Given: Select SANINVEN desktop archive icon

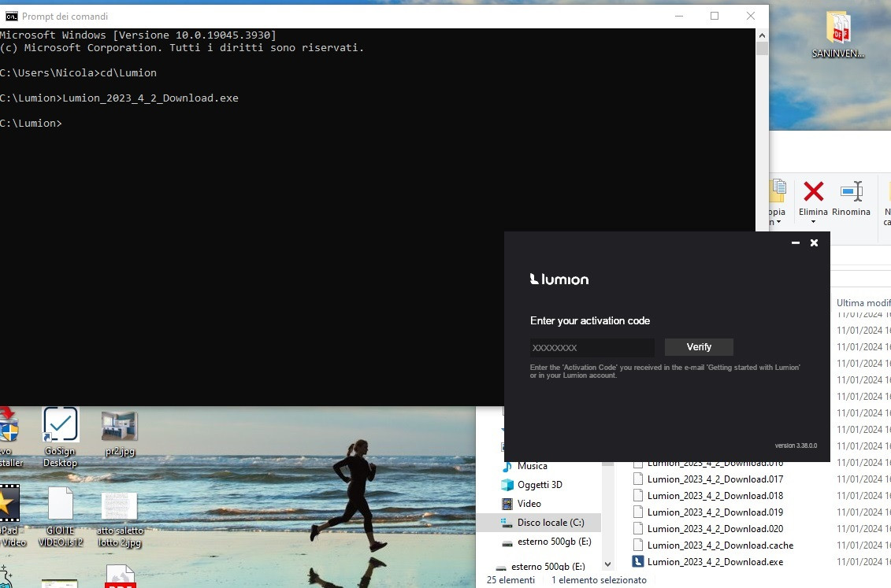Looking at the screenshot, I should point(838,34).
